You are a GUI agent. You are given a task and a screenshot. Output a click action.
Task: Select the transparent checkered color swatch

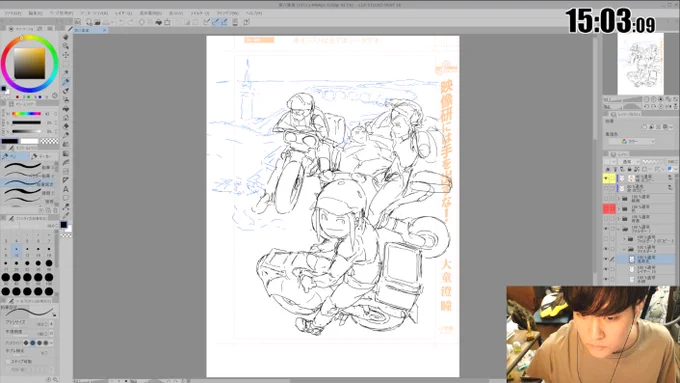[x=49, y=141]
